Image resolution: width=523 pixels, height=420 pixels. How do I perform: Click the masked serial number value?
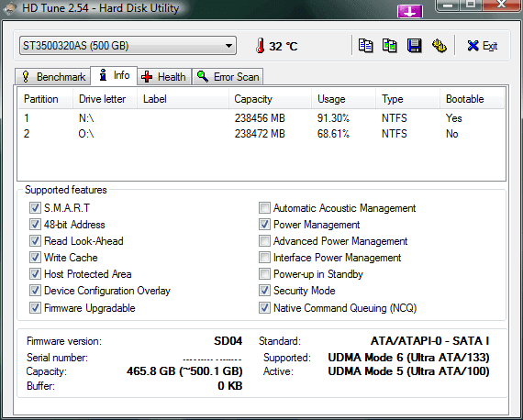(x=212, y=359)
